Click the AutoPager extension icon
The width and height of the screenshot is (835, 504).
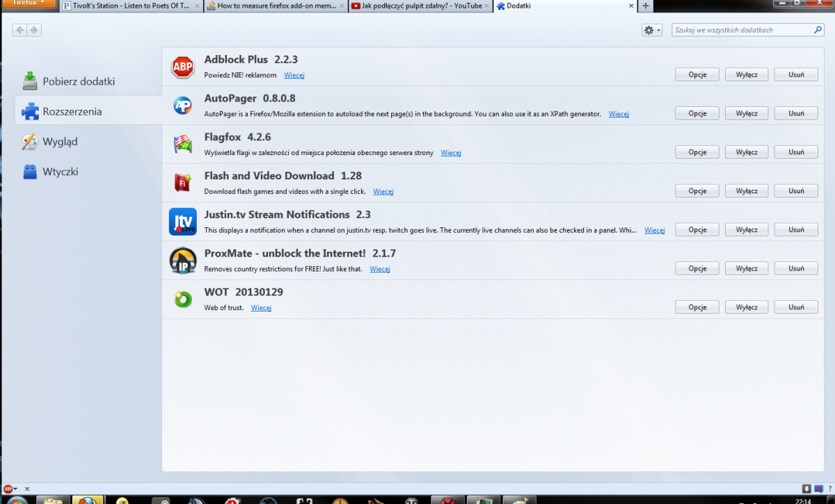[182, 106]
